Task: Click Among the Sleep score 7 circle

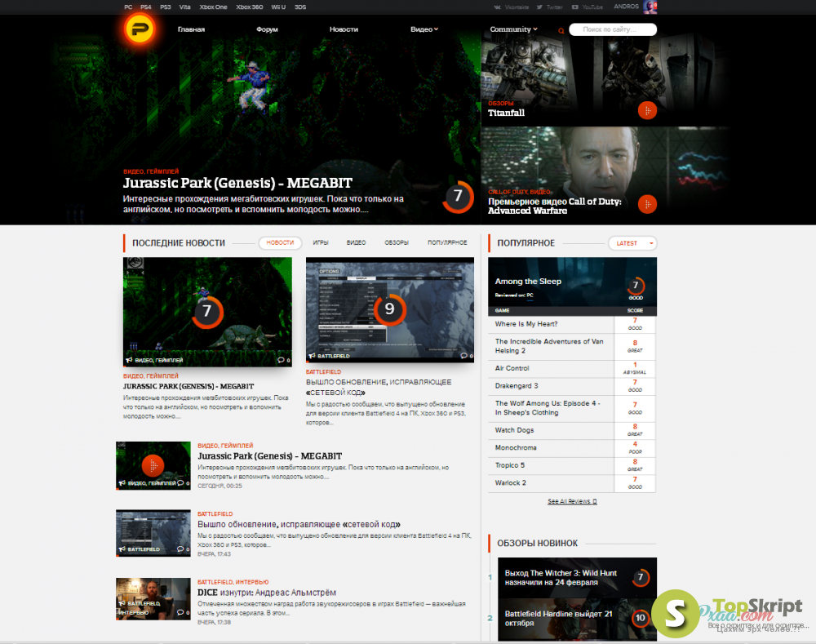Action: (636, 286)
